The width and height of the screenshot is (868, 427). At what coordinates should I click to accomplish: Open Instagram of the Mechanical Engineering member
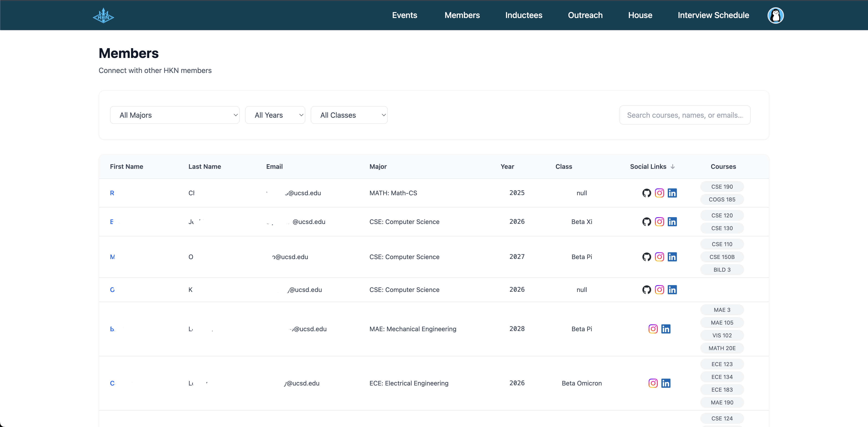653,329
